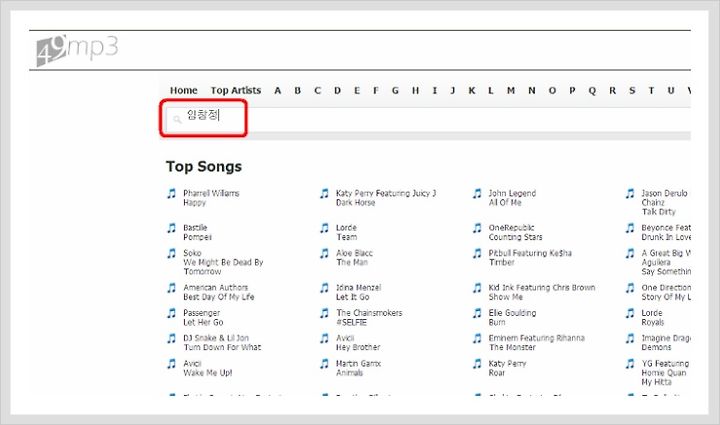Open Jason Derulo Talk Dirty link
The width and height of the screenshot is (720, 425).
pos(664,202)
